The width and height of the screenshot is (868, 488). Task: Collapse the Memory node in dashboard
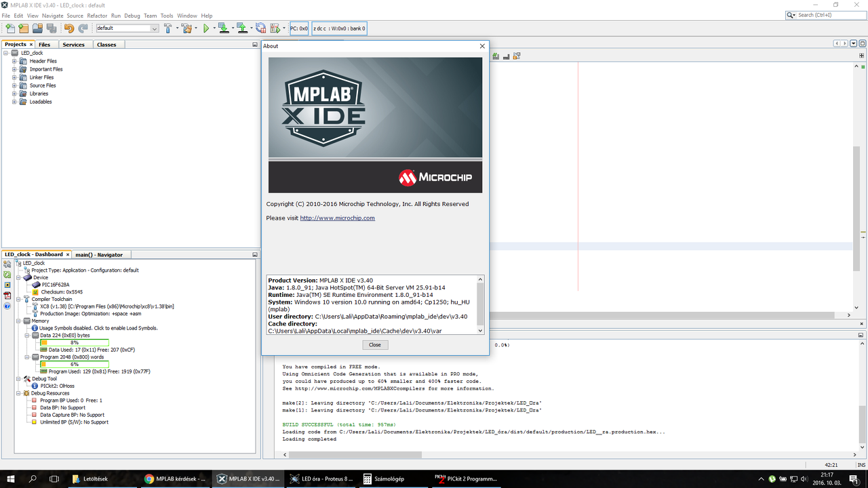pyautogui.click(x=19, y=321)
